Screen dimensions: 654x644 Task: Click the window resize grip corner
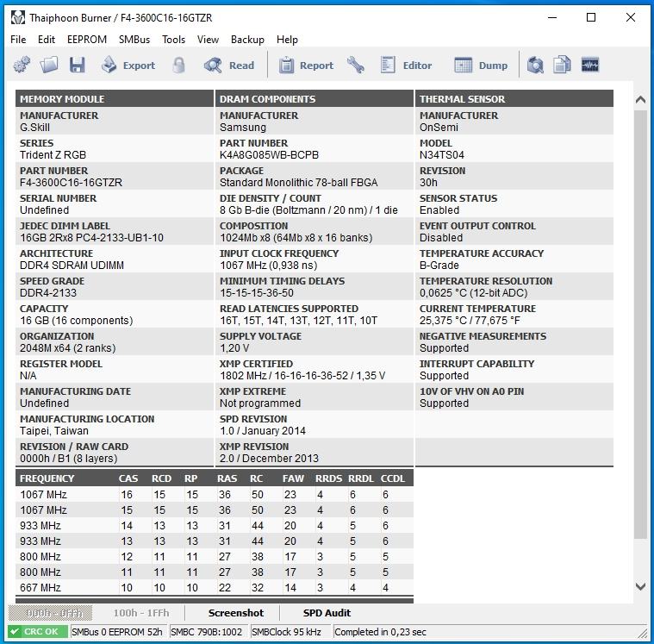[643, 634]
